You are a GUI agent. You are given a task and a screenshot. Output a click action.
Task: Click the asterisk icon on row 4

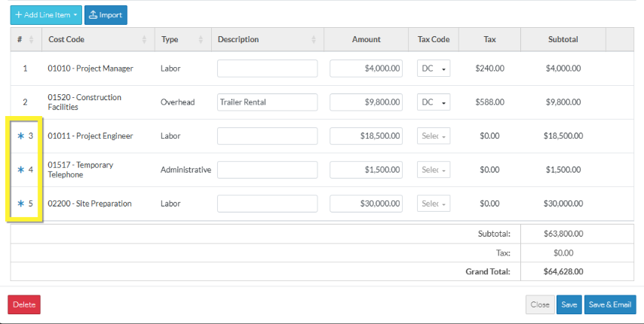[20, 170]
